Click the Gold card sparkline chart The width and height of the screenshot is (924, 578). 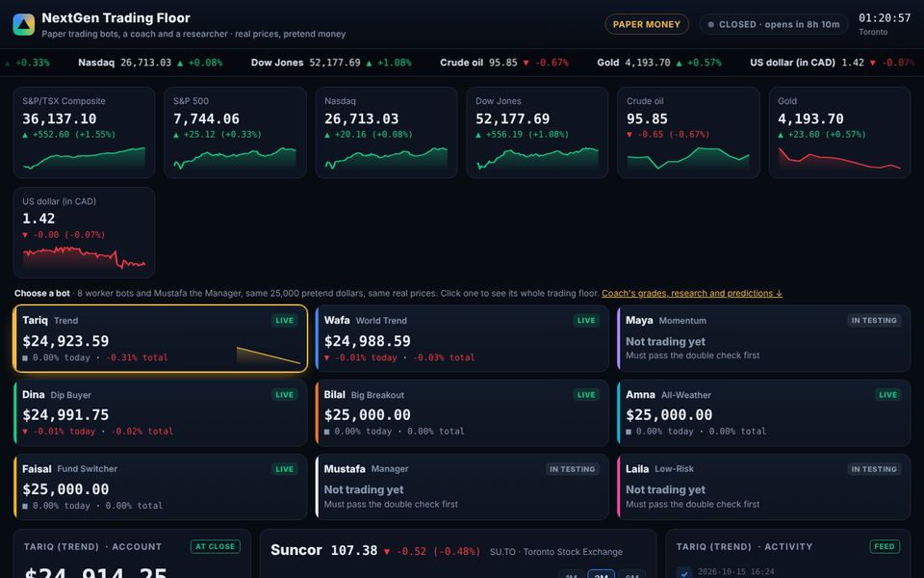click(839, 158)
